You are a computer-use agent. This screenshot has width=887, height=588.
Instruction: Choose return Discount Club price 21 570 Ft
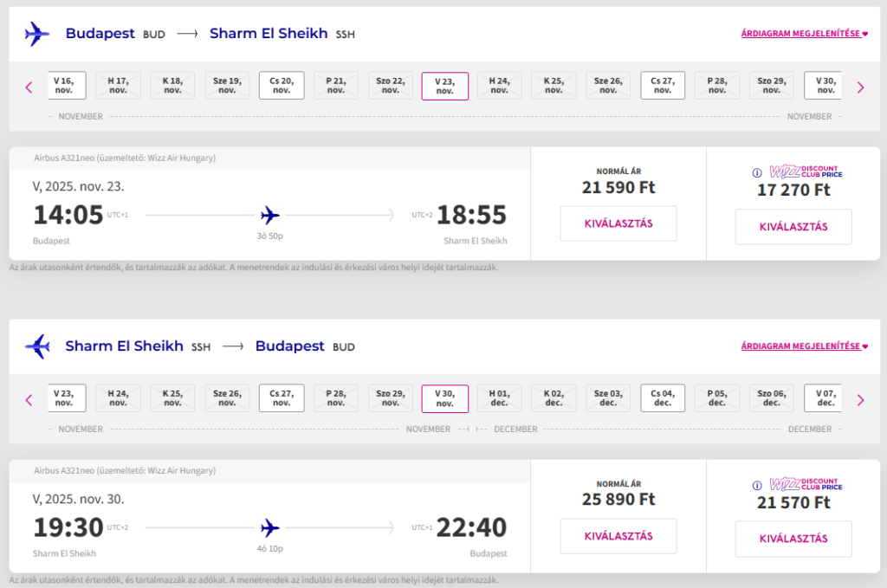(793, 539)
